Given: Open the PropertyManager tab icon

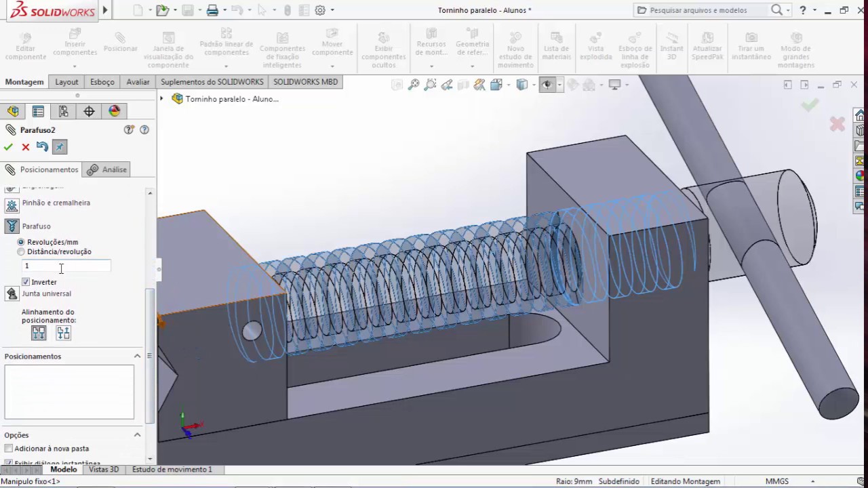Looking at the screenshot, I should point(38,111).
